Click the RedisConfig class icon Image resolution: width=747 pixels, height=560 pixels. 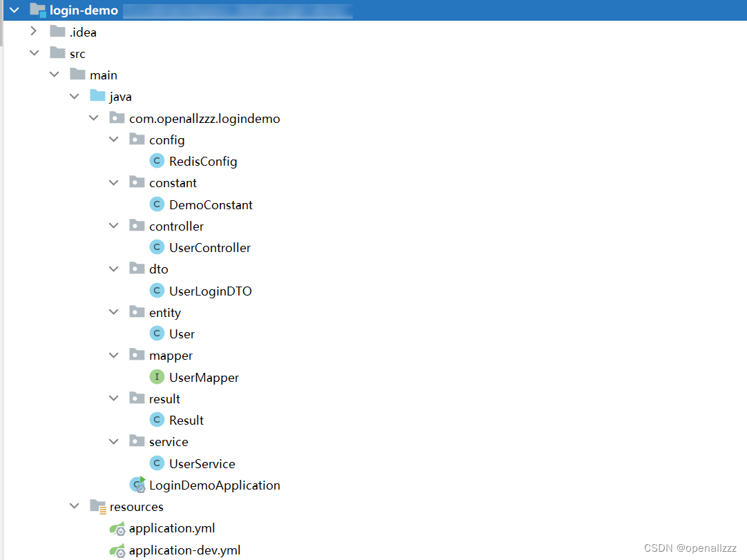157,161
